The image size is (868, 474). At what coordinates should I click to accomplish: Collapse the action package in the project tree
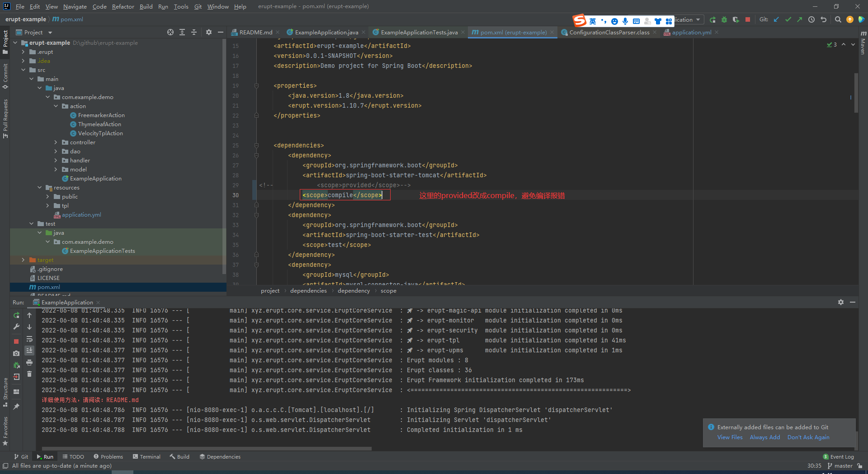(x=56, y=106)
